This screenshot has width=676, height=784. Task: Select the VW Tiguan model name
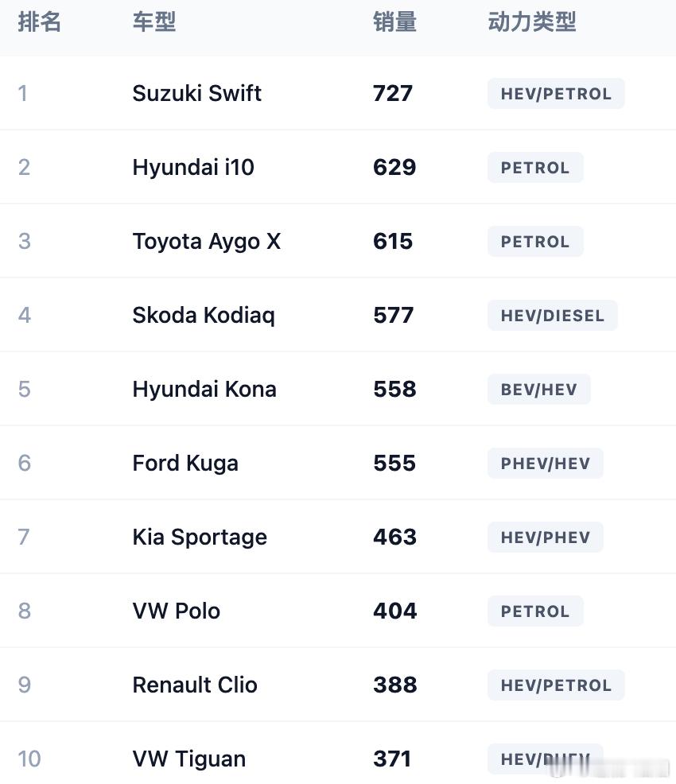click(188, 759)
